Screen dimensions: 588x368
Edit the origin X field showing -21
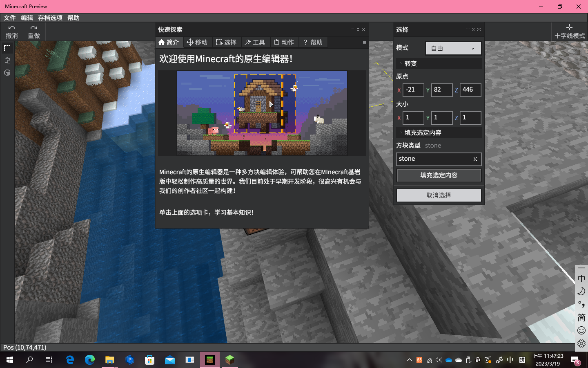click(413, 90)
